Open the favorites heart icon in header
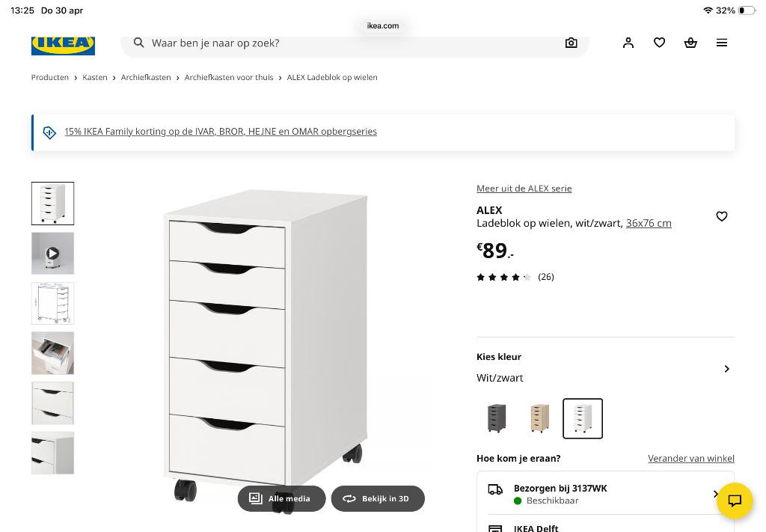Image resolution: width=766 pixels, height=532 pixels. point(659,43)
